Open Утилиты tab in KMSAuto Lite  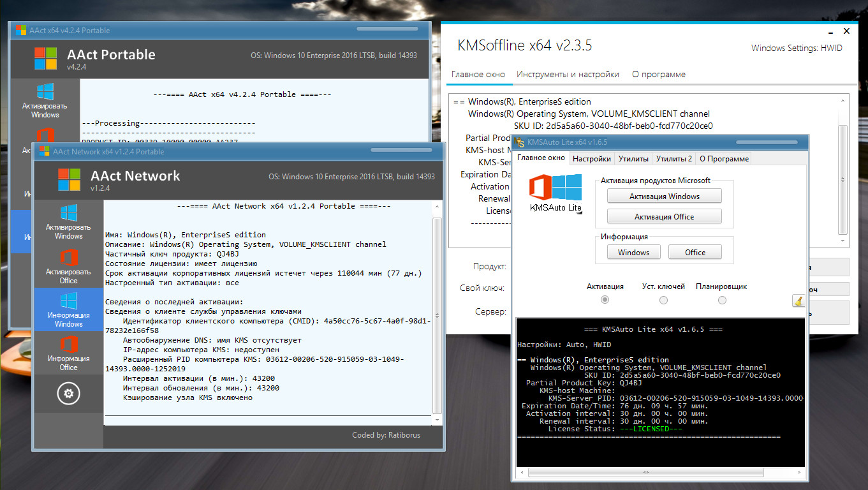[633, 158]
